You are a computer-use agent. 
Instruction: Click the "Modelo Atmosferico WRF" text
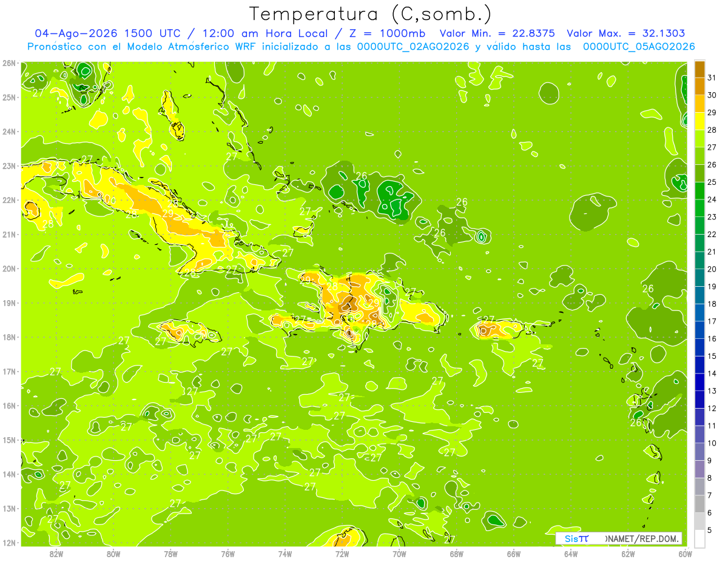pos(190,47)
